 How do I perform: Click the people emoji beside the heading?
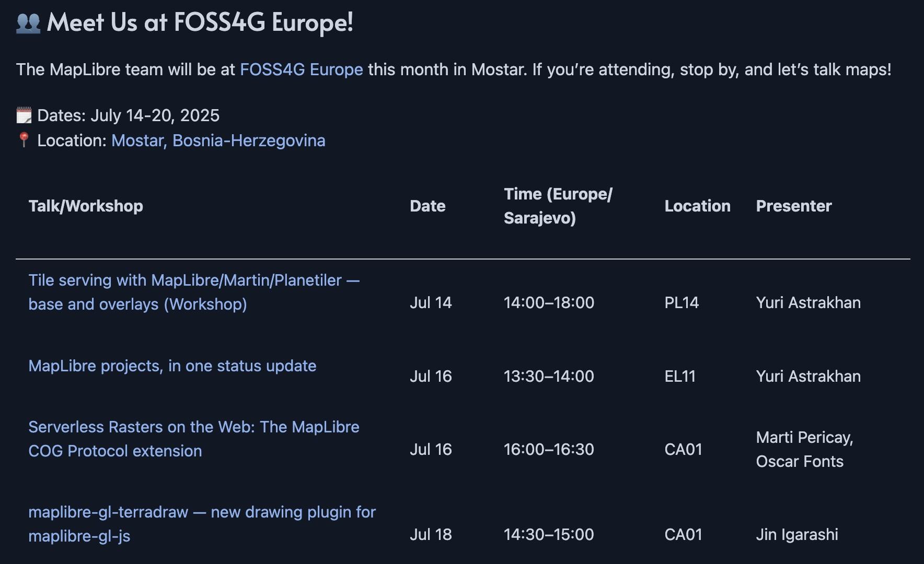pos(28,22)
